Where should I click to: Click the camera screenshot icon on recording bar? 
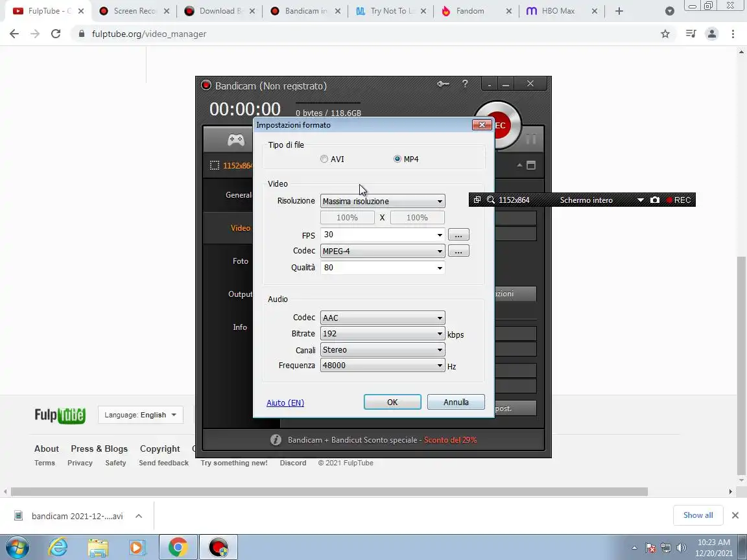[x=655, y=200]
